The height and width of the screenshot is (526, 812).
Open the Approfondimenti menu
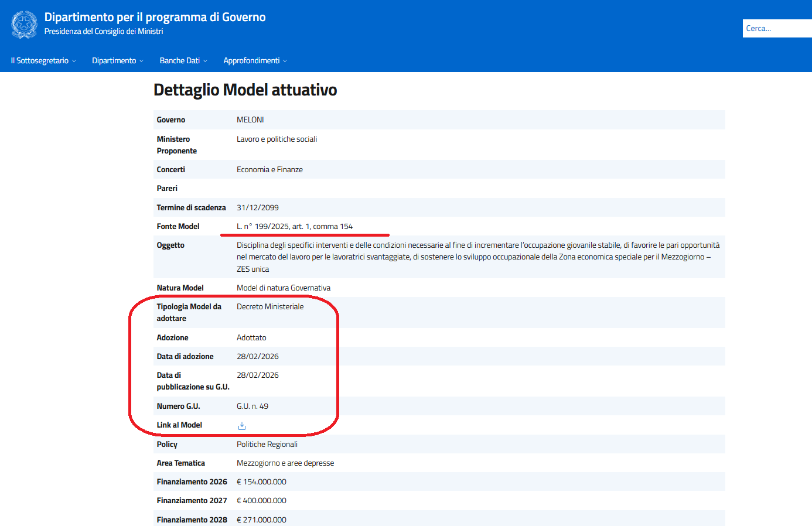(x=255, y=61)
